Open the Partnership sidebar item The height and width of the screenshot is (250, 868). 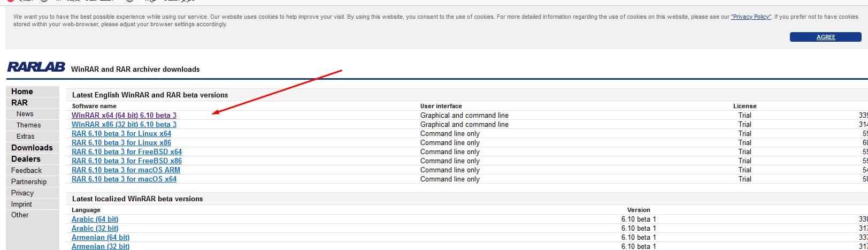[x=29, y=181]
